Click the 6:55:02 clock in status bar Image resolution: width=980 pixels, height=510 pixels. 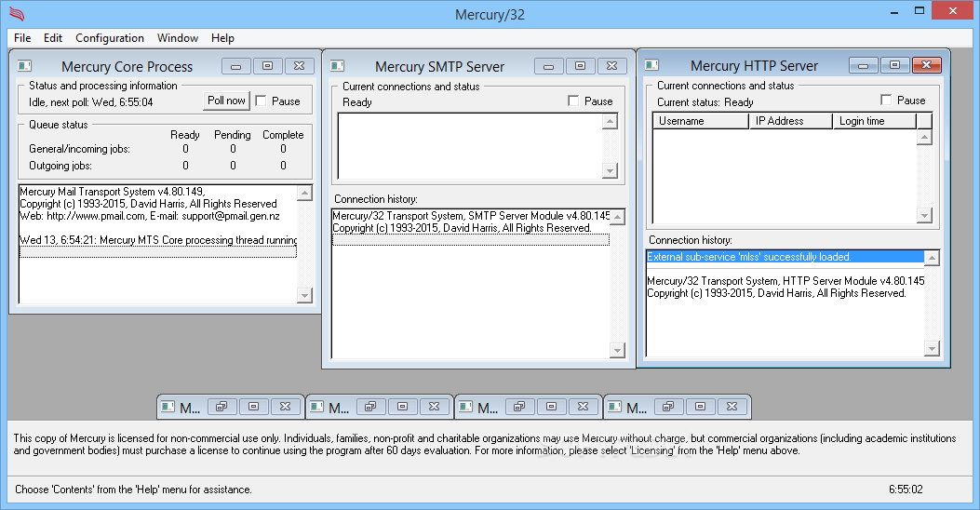tap(906, 490)
